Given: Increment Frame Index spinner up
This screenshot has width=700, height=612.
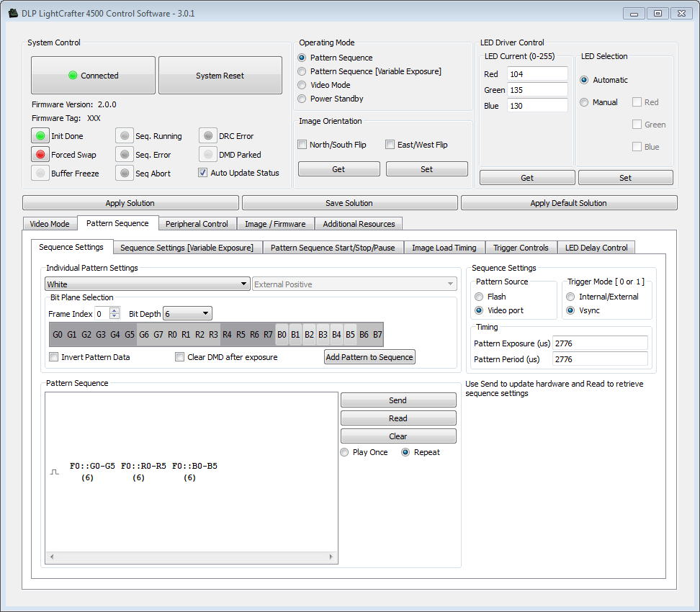Looking at the screenshot, I should [x=115, y=310].
